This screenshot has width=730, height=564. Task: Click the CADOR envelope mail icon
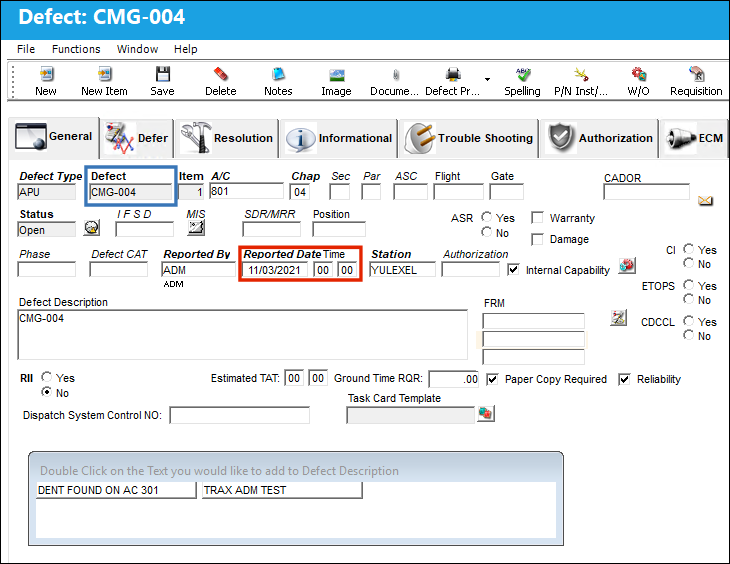pyautogui.click(x=705, y=201)
